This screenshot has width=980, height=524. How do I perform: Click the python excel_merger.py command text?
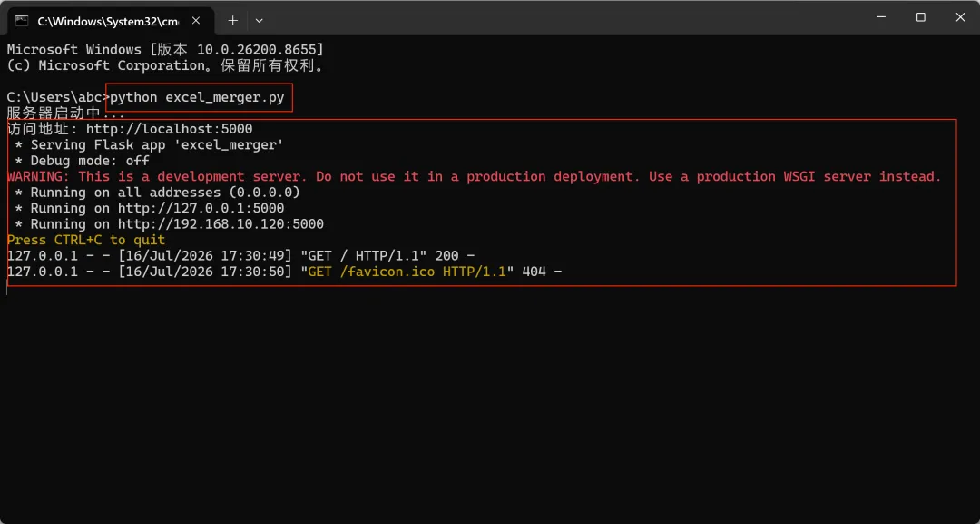[x=198, y=97]
